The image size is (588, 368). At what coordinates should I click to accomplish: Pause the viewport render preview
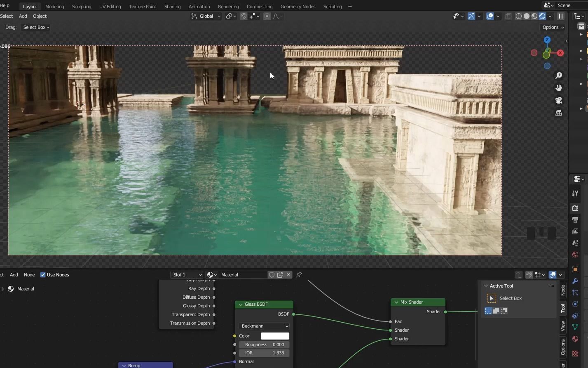[x=560, y=16]
